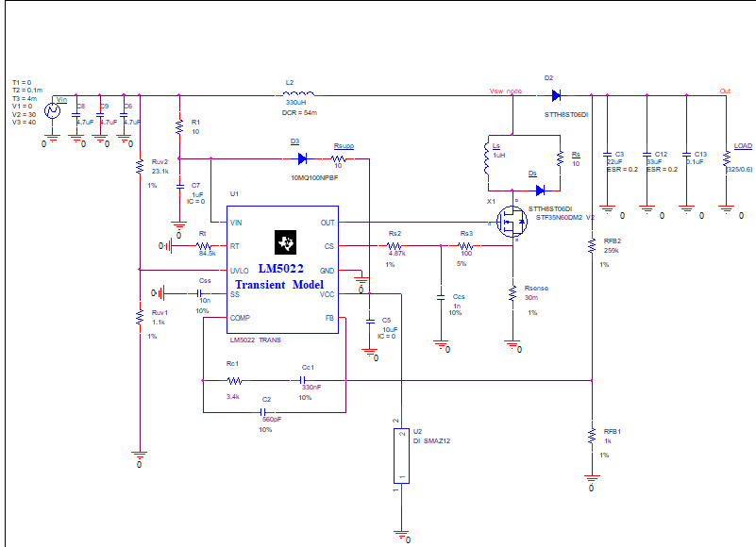Click the V3 = 40 source parameter
The width and height of the screenshot is (756, 547).
pyautogui.click(x=24, y=122)
